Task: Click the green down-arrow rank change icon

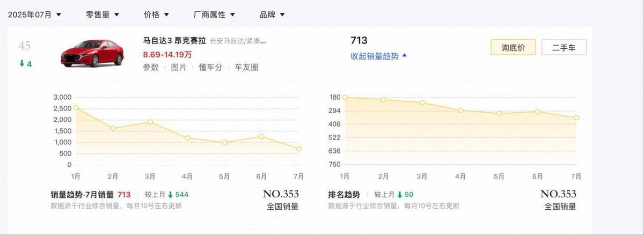Action: click(22, 64)
